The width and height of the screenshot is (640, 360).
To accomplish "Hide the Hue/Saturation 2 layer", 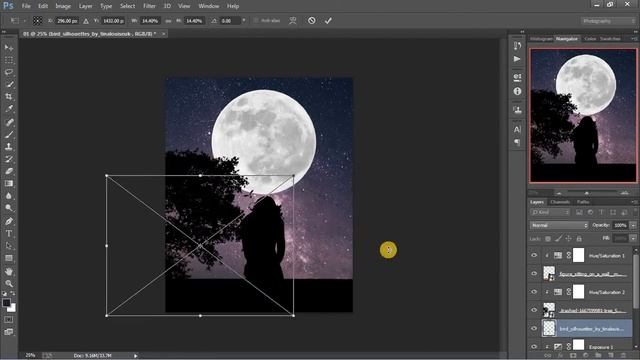I will pyautogui.click(x=534, y=292).
